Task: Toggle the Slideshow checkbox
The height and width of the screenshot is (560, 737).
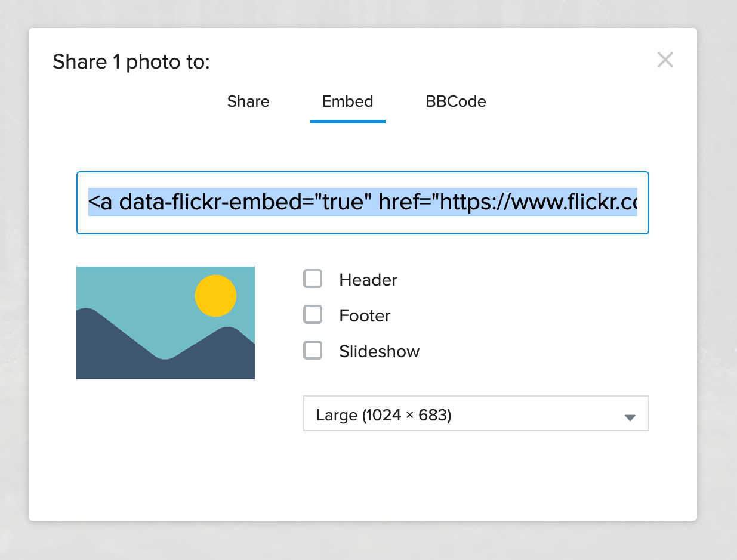Action: [313, 351]
